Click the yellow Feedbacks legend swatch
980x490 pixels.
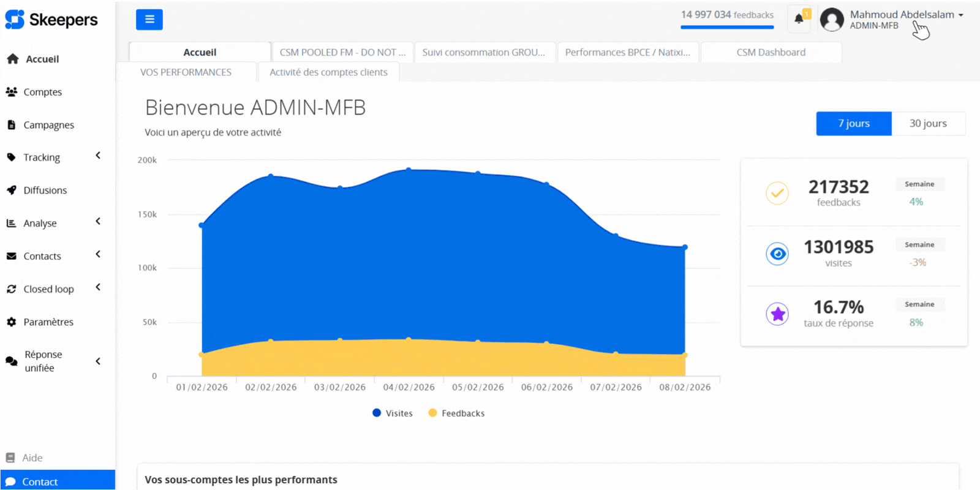[432, 413]
